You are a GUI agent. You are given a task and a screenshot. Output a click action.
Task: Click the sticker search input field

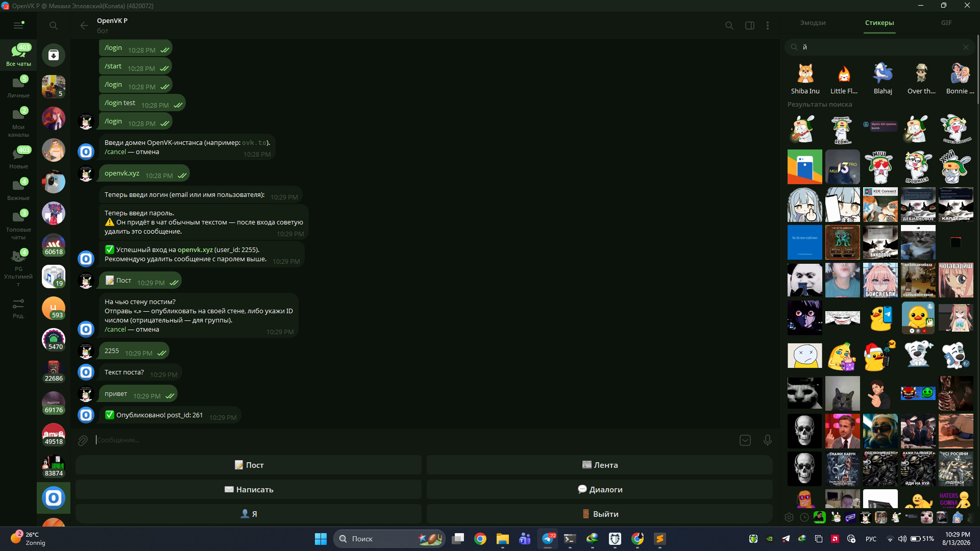[x=880, y=47]
